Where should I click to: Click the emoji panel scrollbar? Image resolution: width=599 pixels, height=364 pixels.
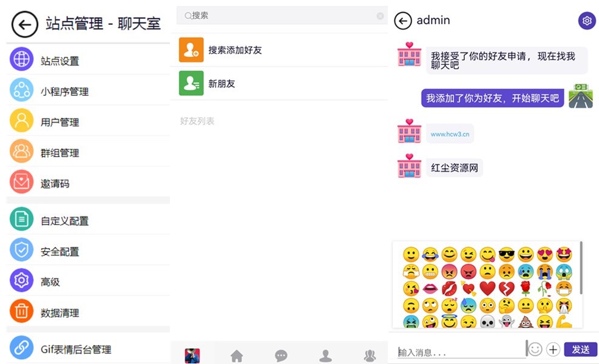pos(581,268)
